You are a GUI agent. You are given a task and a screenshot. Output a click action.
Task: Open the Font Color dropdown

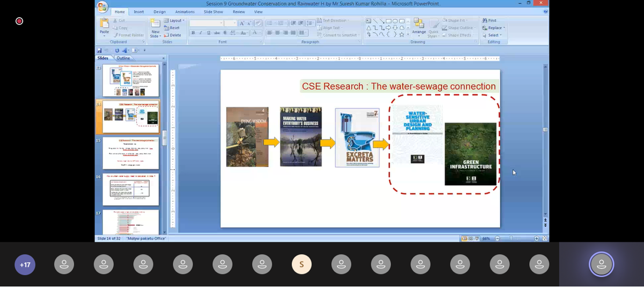[x=256, y=33]
